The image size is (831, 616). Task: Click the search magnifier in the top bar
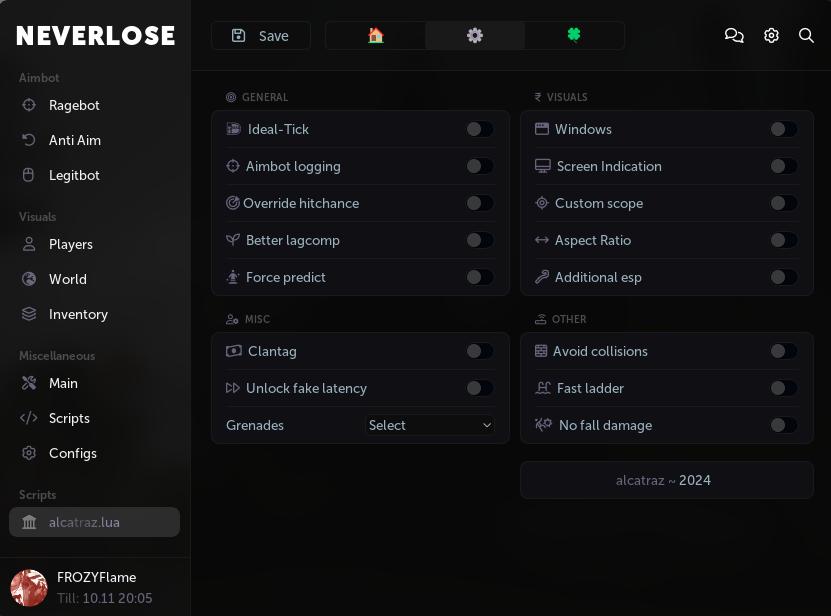point(806,35)
